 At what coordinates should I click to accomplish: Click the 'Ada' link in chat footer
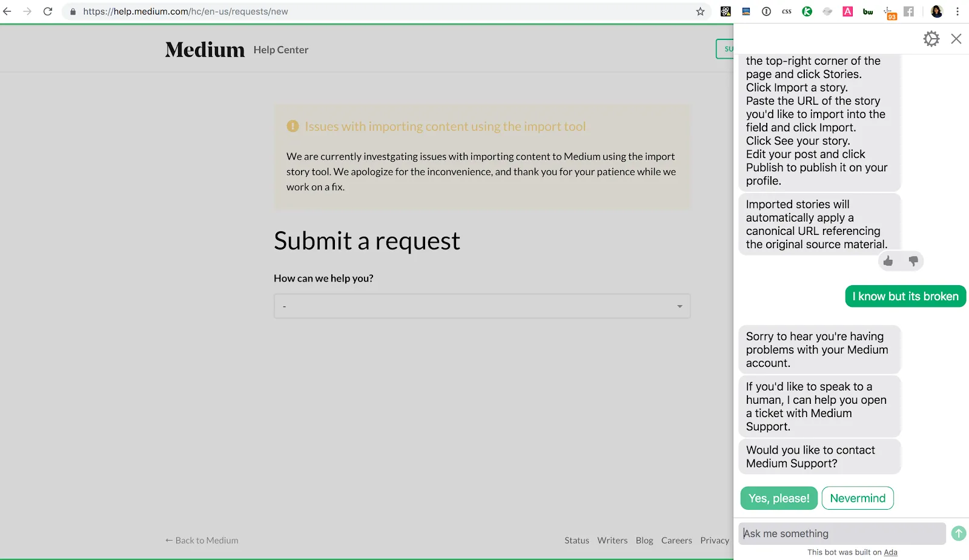[x=890, y=552]
